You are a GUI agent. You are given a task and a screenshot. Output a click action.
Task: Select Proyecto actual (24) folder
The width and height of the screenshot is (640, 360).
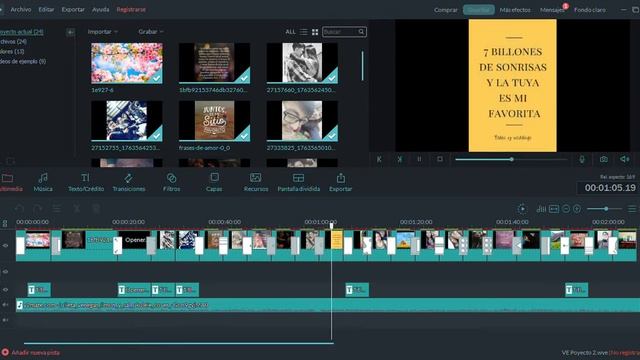pos(21,31)
